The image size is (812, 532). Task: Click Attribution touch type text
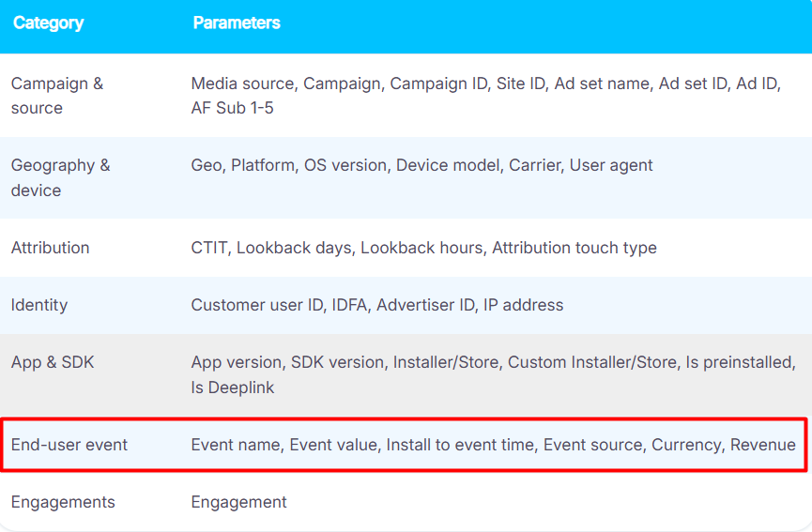click(575, 248)
